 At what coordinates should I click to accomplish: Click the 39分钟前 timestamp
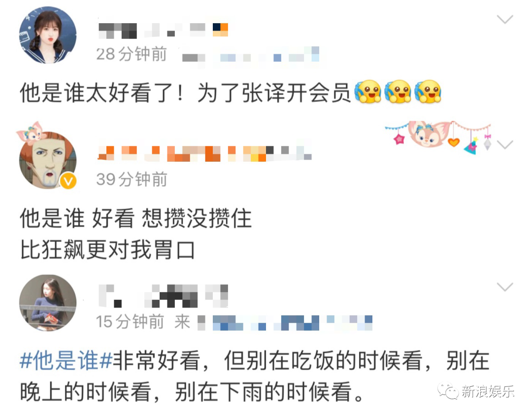(x=132, y=179)
